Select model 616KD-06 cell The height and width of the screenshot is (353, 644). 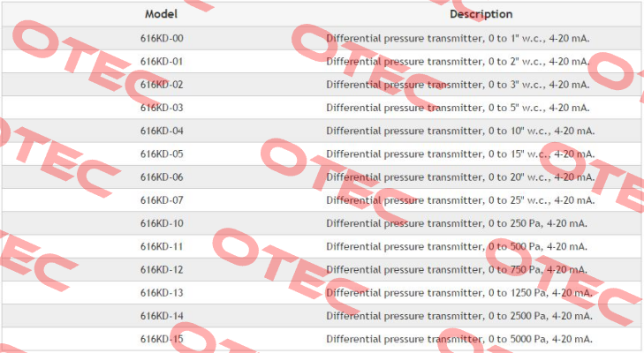pos(162,176)
